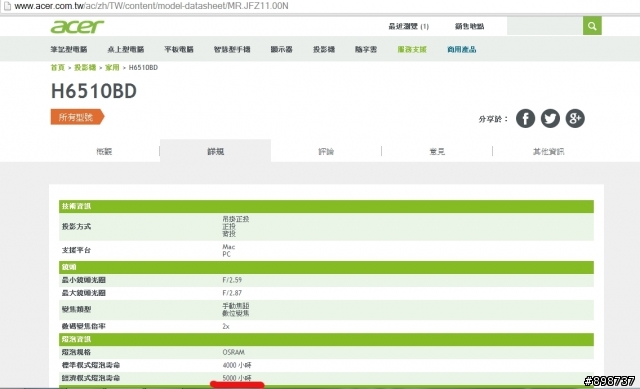640x389 pixels.
Task: Share the page on Google Plus
Action: pyautogui.click(x=575, y=118)
